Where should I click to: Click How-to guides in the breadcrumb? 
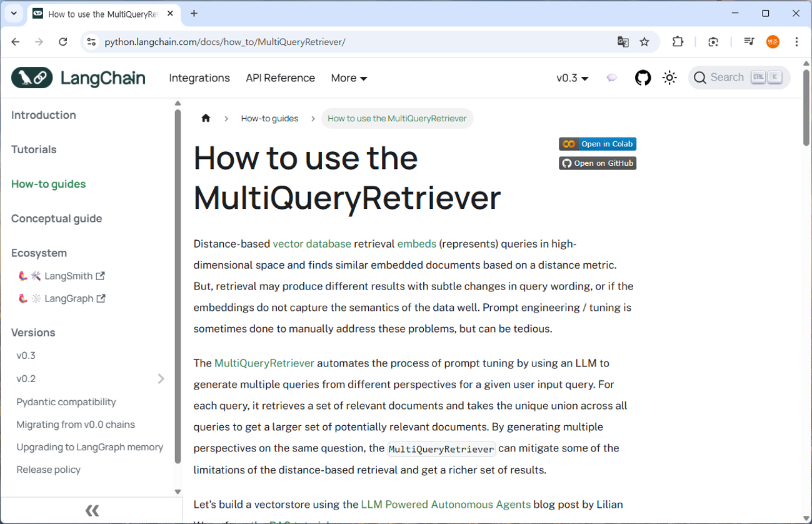pos(269,118)
